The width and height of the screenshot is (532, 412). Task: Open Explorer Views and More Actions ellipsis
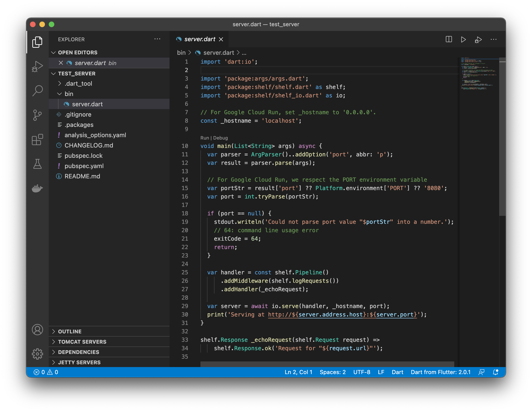coord(157,39)
